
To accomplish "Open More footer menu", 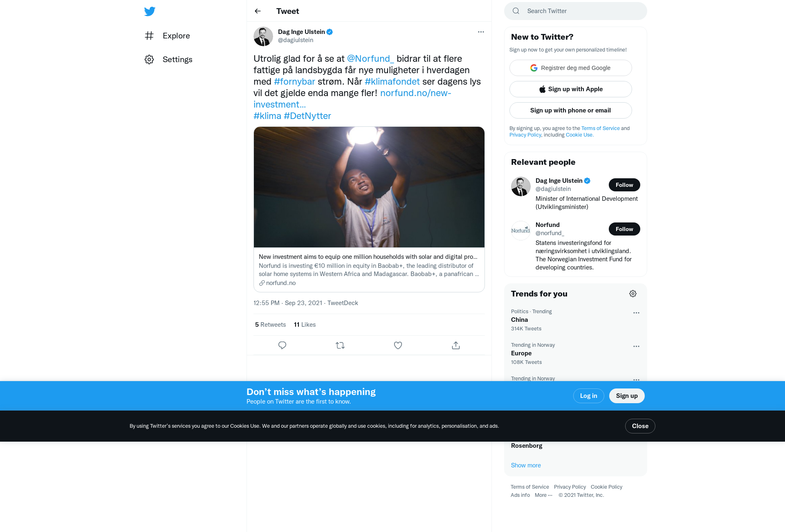I will click(x=543, y=495).
